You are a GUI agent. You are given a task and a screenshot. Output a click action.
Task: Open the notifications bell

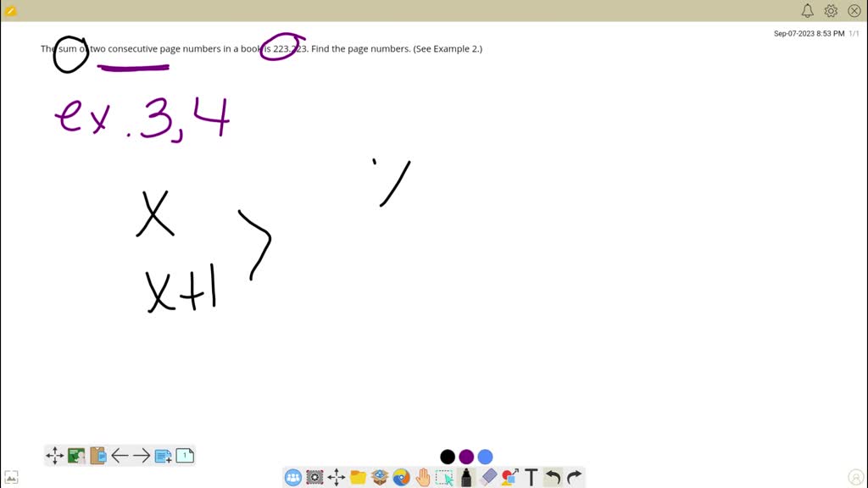click(808, 10)
